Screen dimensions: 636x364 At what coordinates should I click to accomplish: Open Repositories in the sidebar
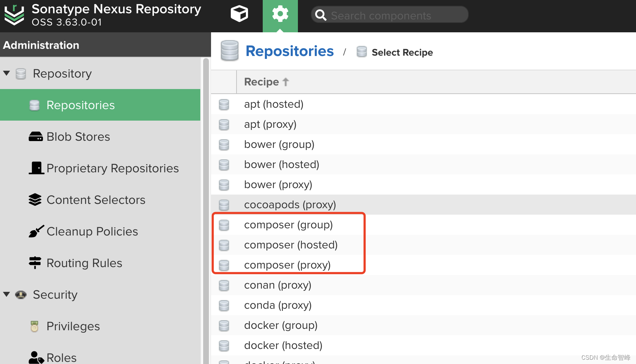(100, 105)
